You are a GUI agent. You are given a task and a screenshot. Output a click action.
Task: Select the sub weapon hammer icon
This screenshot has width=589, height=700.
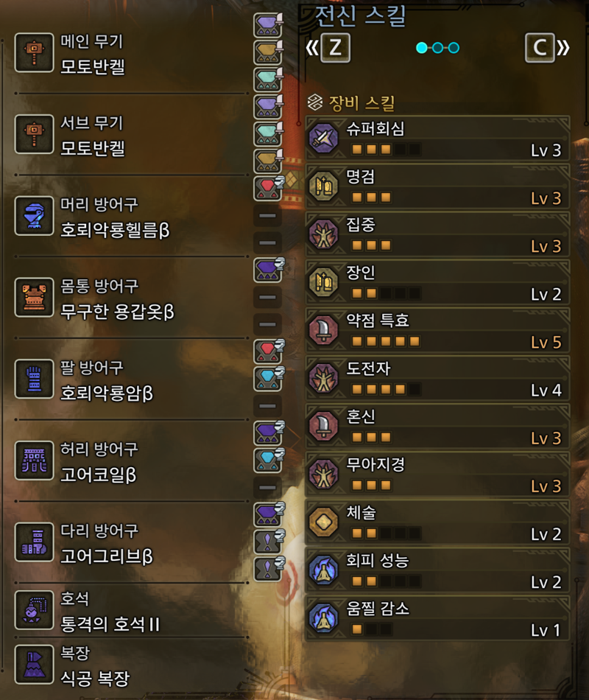pos(35,134)
